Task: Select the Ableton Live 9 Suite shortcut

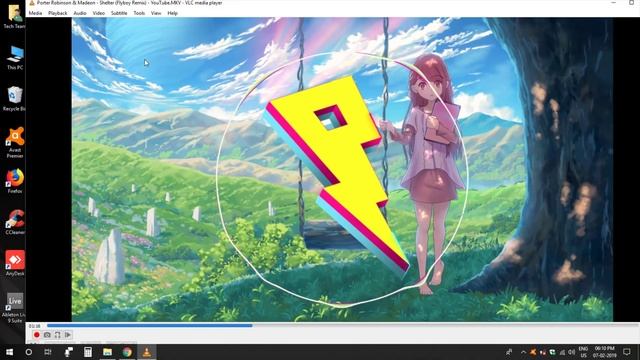Action: click(x=15, y=308)
